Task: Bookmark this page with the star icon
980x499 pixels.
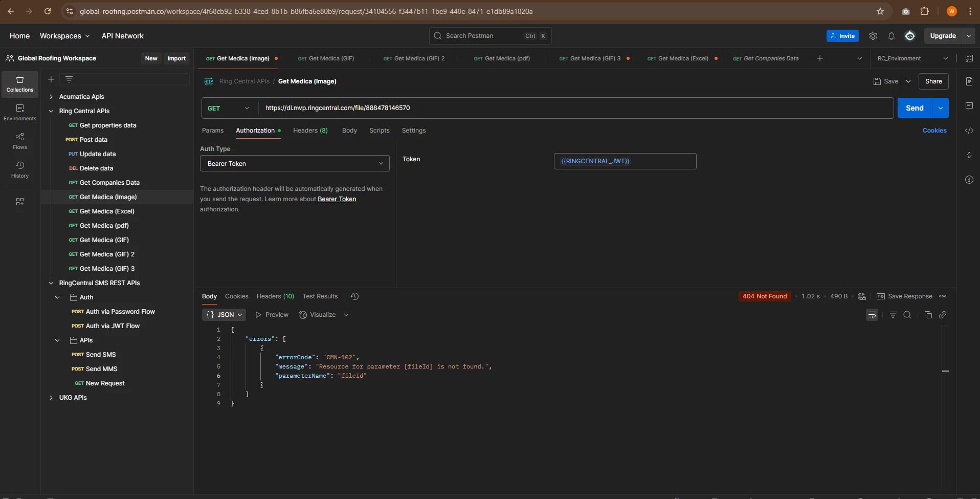Action: point(880,11)
